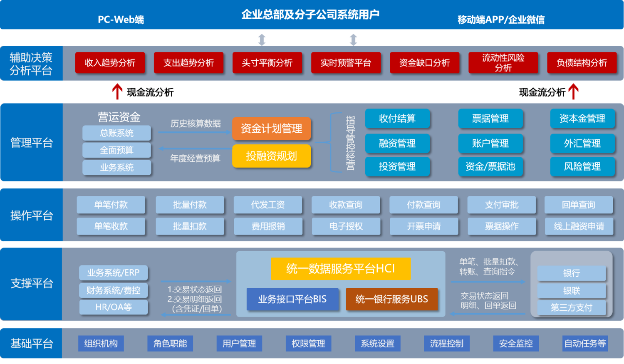The image size is (624, 364).
Task: Click the 银行 box
Action: coord(571,273)
